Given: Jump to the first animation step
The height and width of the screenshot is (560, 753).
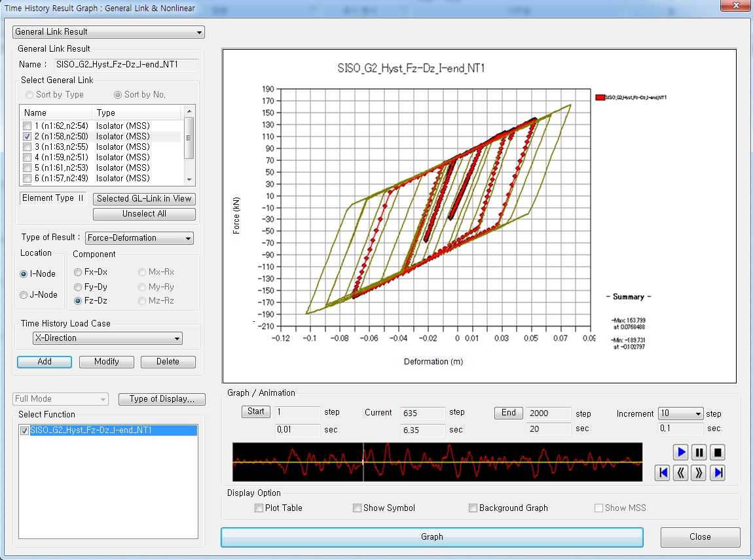Looking at the screenshot, I should pos(661,472).
